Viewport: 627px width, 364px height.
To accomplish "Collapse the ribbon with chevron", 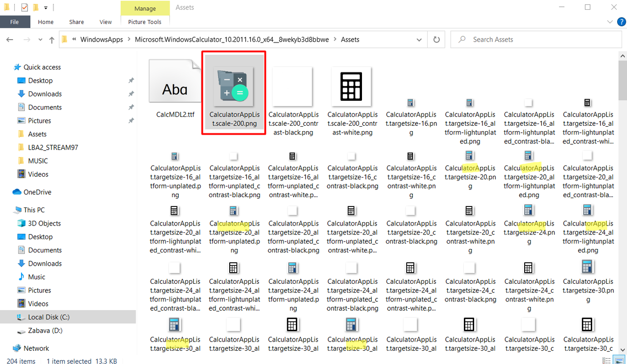I will [x=610, y=22].
